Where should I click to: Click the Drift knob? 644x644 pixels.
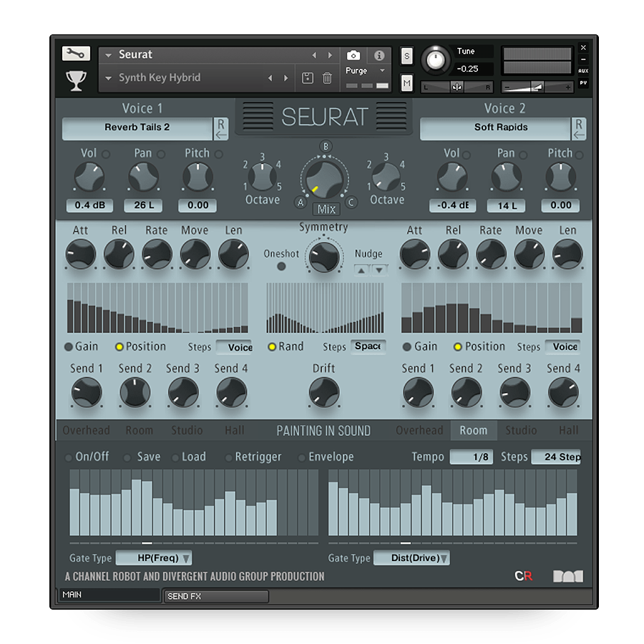click(324, 392)
